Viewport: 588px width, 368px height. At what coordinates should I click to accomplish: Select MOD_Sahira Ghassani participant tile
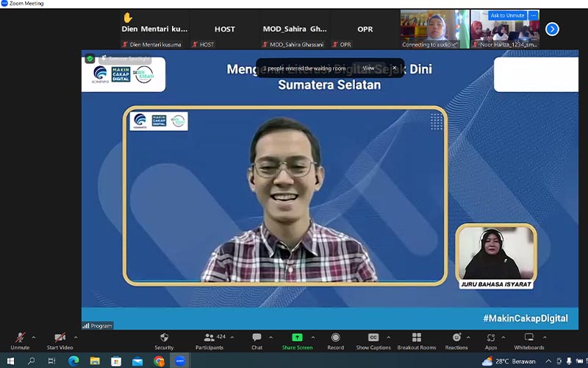[x=295, y=29]
